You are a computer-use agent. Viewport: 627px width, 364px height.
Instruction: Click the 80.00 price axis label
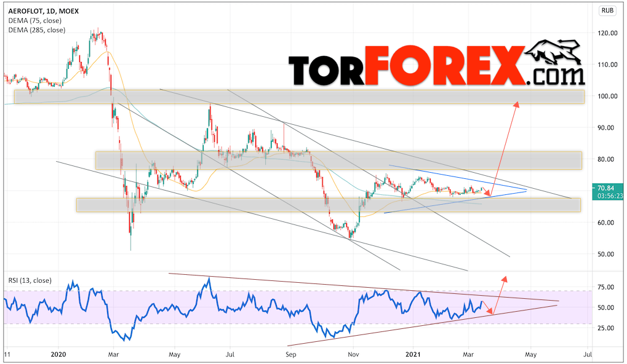pos(607,159)
